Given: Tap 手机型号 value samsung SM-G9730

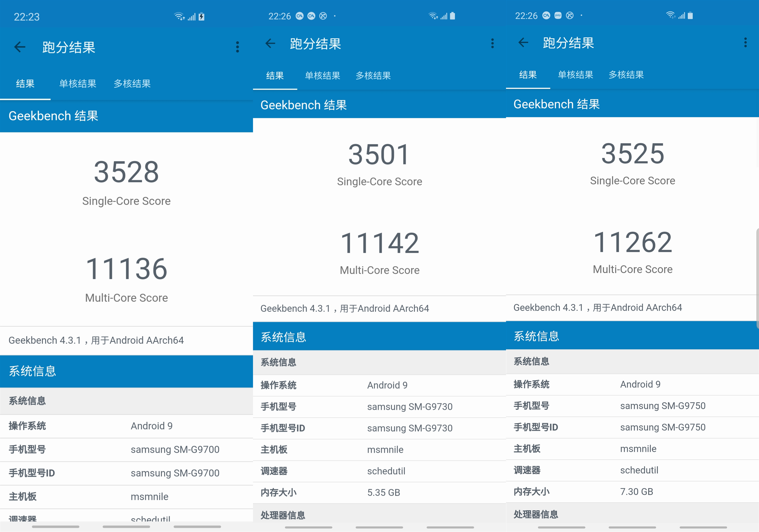Looking at the screenshot, I should (410, 407).
